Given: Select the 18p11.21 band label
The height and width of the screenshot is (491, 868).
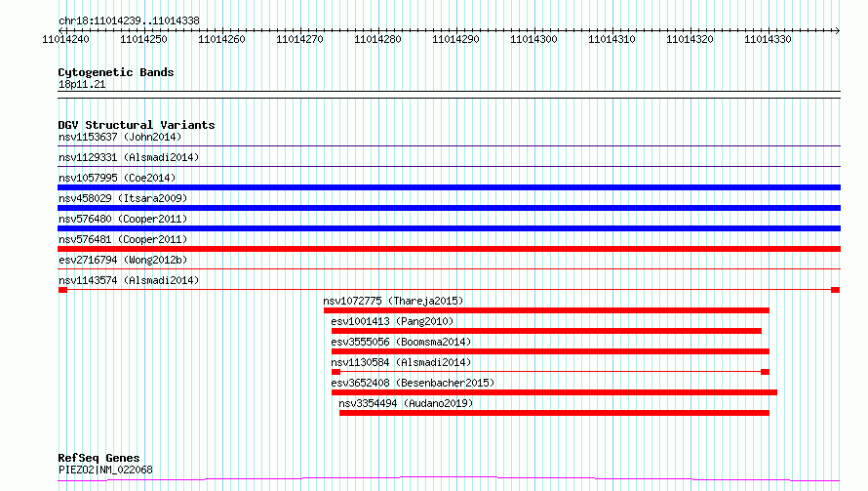Looking at the screenshot, I should [82, 84].
